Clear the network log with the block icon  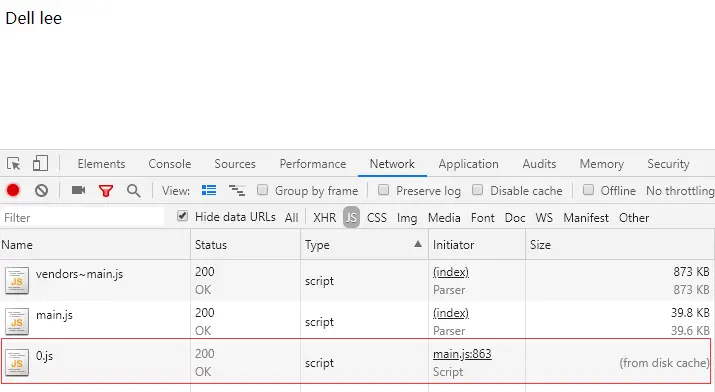41,190
